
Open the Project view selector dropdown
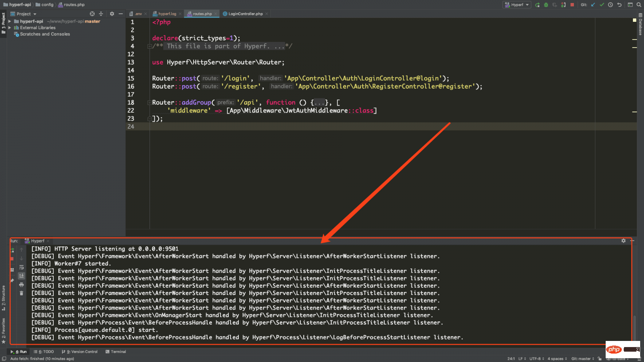coord(23,14)
